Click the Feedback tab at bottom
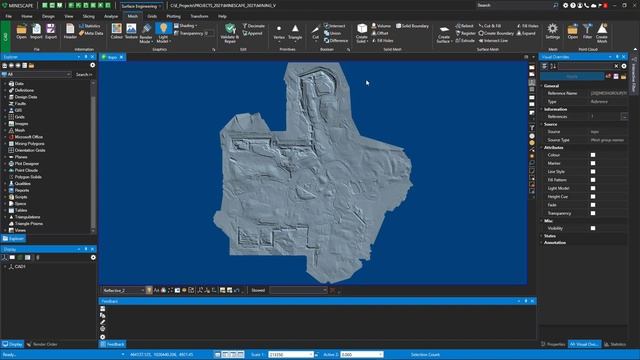This screenshot has width=640, height=360. coord(112,344)
